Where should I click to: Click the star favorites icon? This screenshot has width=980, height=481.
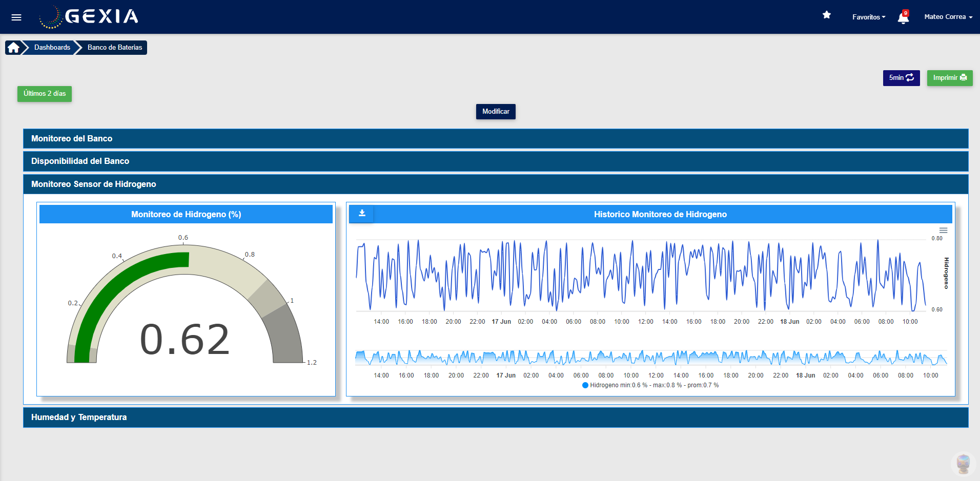[826, 15]
